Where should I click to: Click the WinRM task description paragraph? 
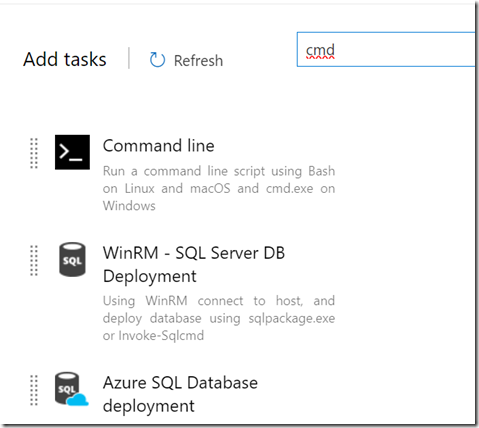click(219, 318)
